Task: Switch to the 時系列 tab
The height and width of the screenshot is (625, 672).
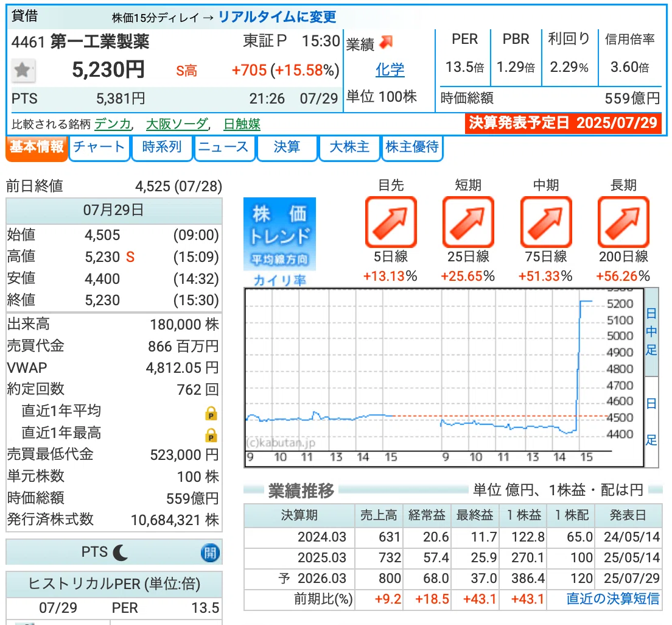Action: point(162,147)
